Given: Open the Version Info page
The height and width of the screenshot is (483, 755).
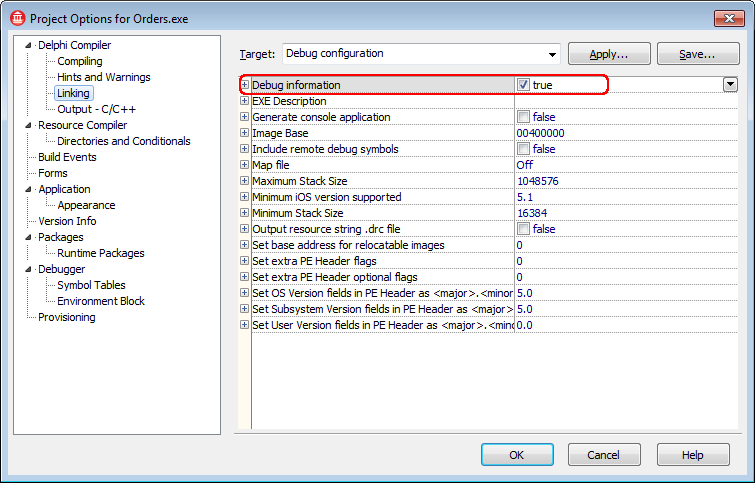Looking at the screenshot, I should tap(67, 221).
